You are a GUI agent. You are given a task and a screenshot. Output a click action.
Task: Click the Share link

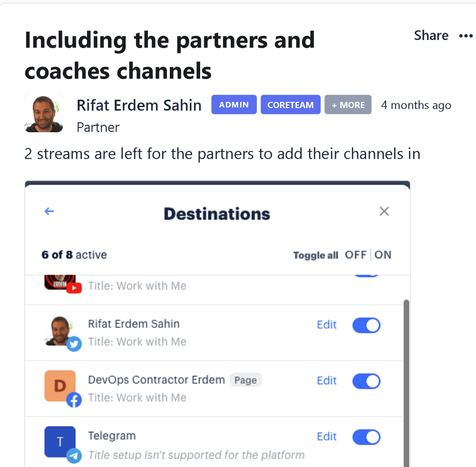[431, 35]
